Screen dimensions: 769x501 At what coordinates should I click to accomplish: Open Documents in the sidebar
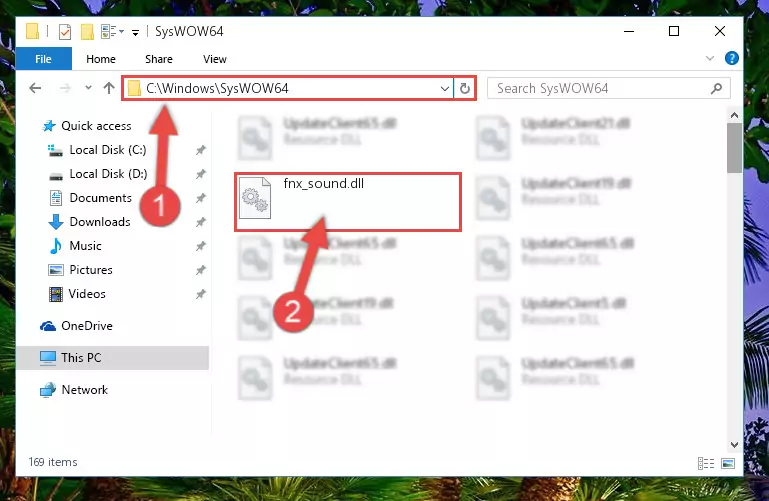(x=101, y=198)
